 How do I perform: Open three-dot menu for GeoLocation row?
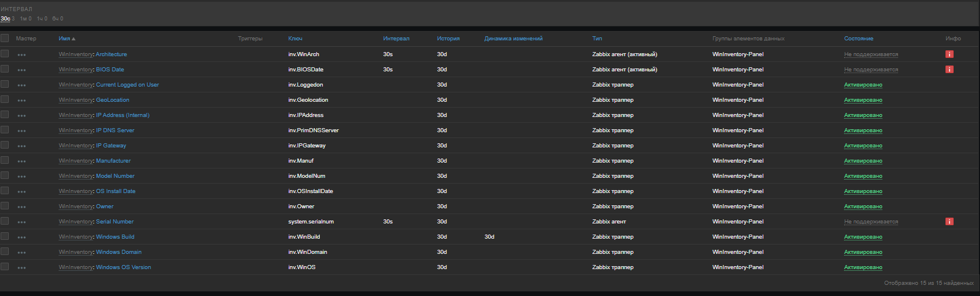tap(22, 101)
